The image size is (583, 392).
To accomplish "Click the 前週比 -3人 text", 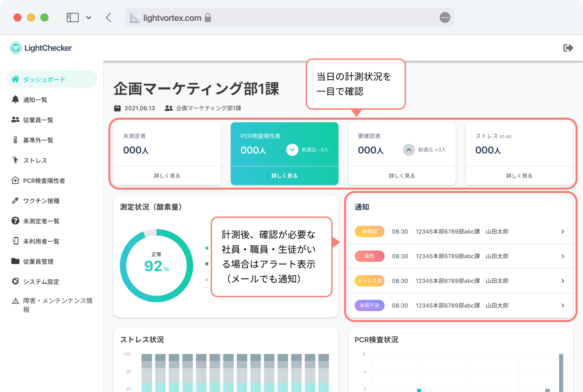I will [x=315, y=150].
